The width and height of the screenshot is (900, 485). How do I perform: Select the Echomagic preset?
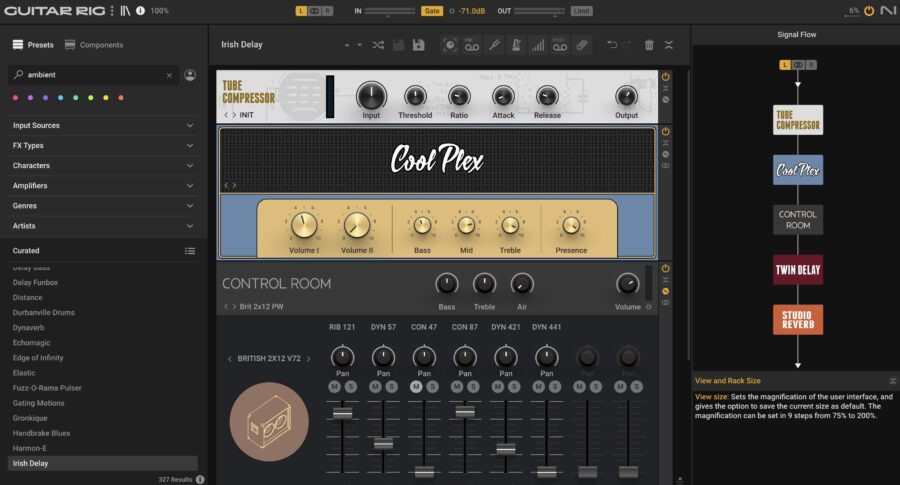coord(32,343)
